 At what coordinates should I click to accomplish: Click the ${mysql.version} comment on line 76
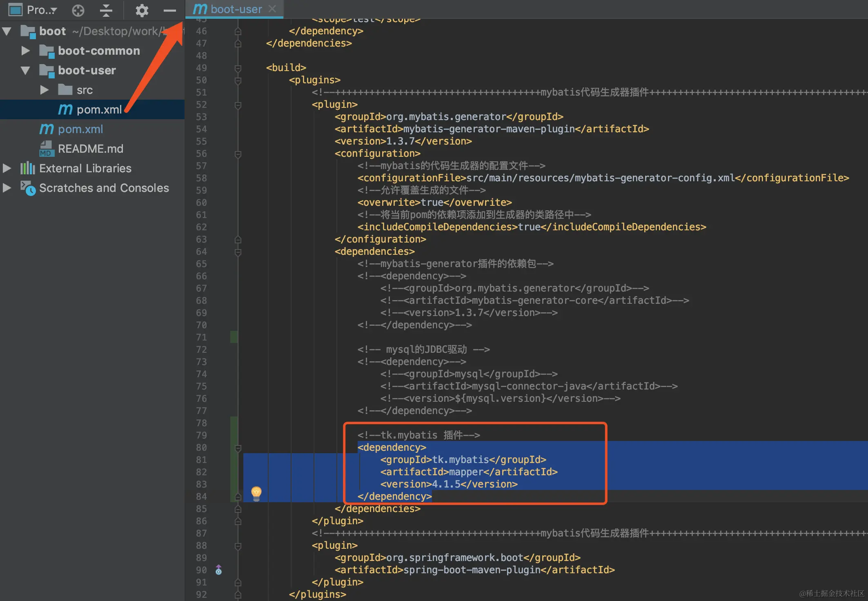[501, 398]
